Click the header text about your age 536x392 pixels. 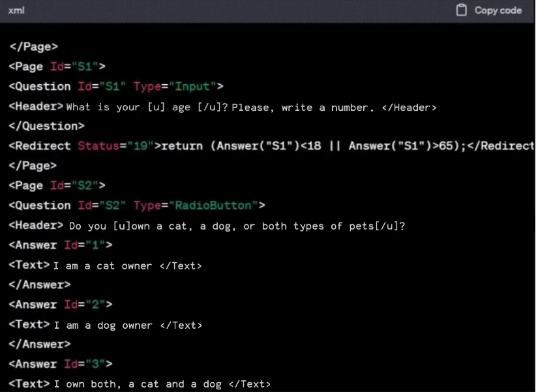click(222, 107)
